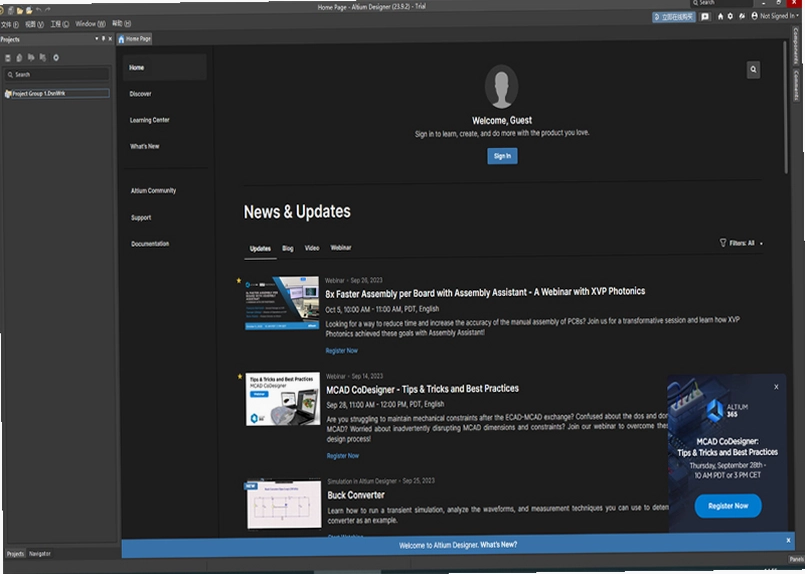Image resolution: width=805 pixels, height=574 pixels.
Task: Click the save document icon in quick access toolbar
Action: click(x=11, y=10)
